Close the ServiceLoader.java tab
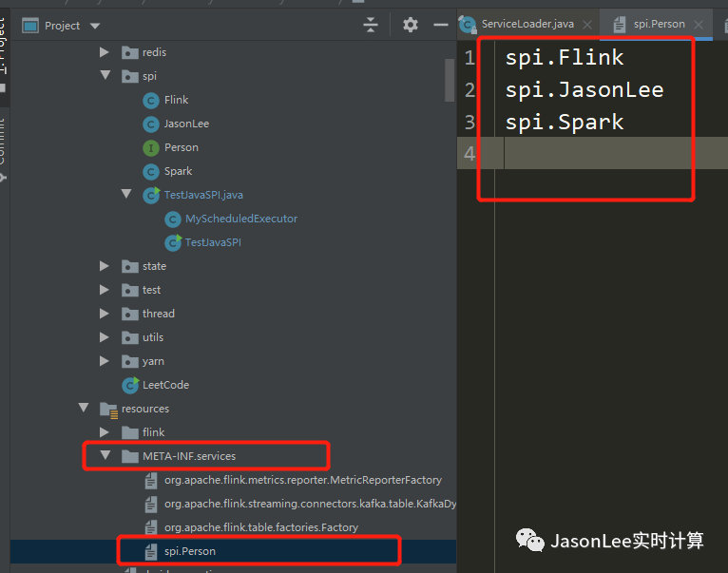 point(587,25)
